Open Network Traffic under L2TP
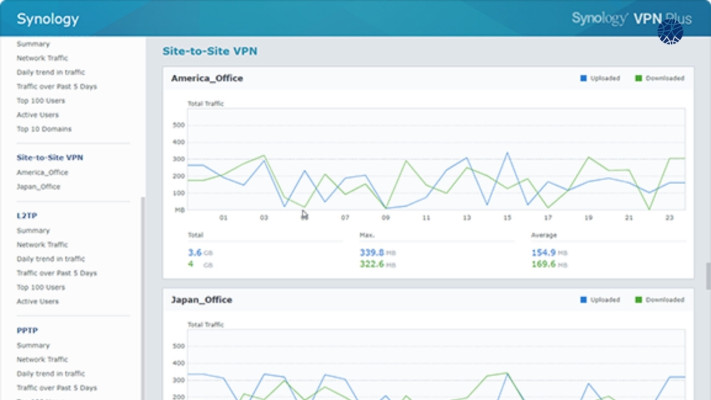 42,244
